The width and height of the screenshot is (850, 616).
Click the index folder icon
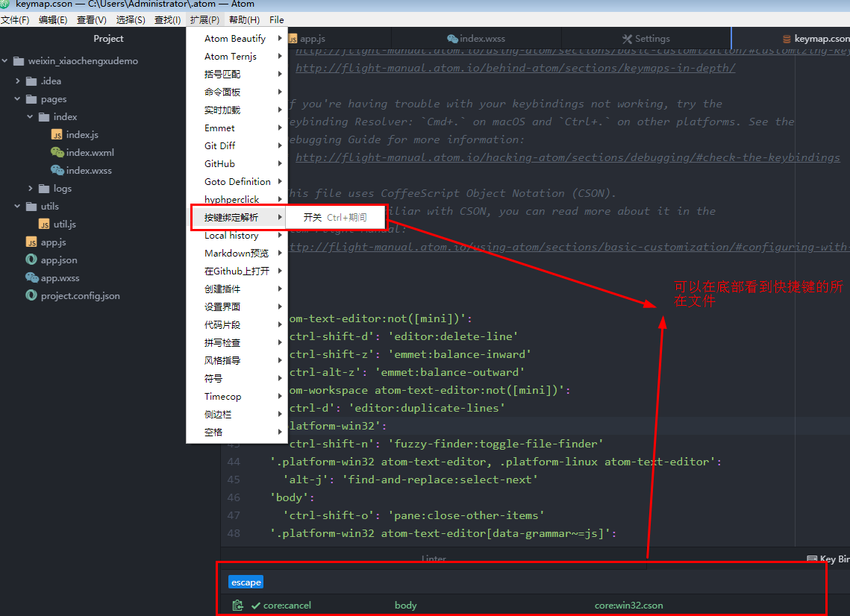pyautogui.click(x=45, y=116)
